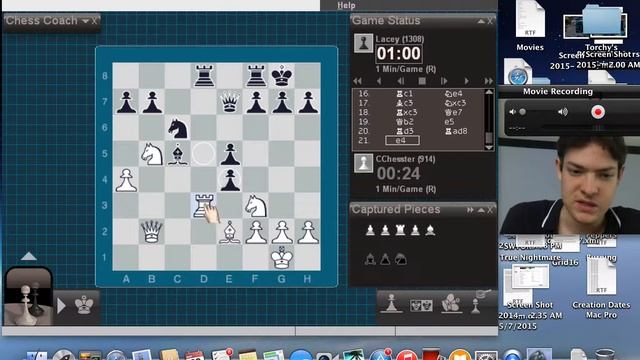Viewport: 640px width, 360px height.
Task: Jump to the start of the move list
Action: click(x=358, y=81)
